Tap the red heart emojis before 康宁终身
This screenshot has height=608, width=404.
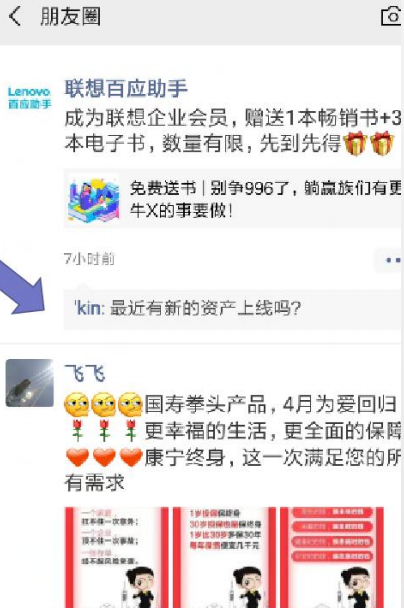tap(104, 457)
